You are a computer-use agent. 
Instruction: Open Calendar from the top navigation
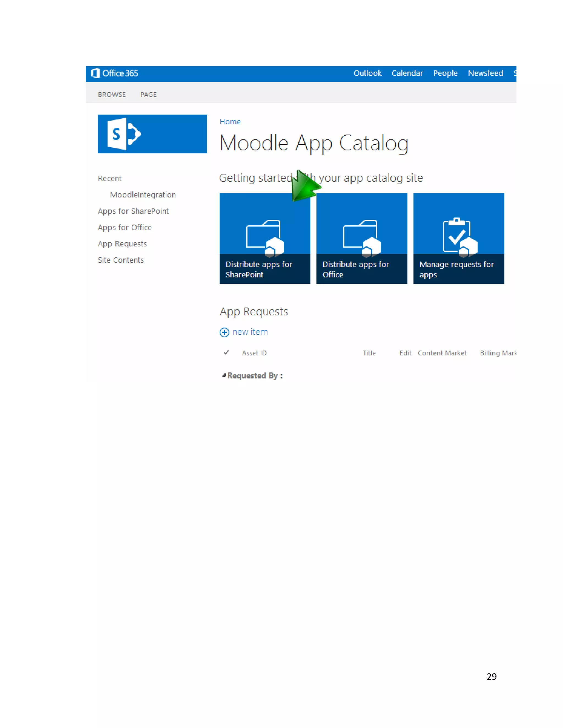pos(407,73)
